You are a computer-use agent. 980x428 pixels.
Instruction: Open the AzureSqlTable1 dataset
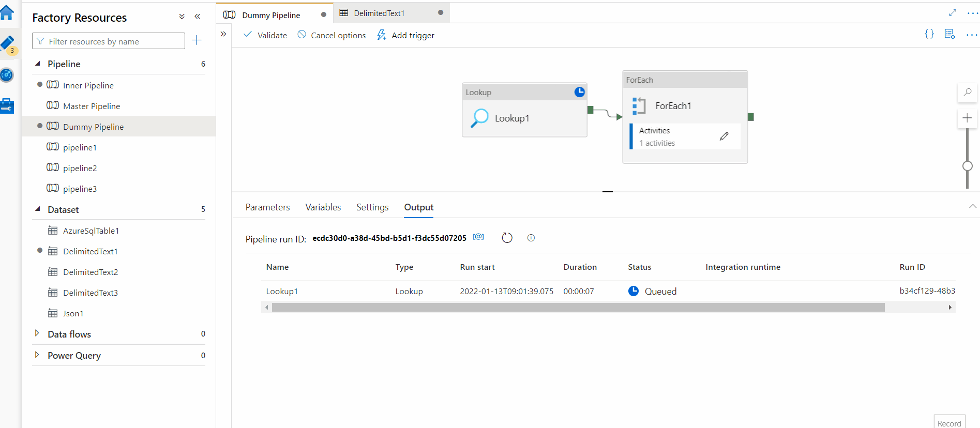tap(91, 231)
